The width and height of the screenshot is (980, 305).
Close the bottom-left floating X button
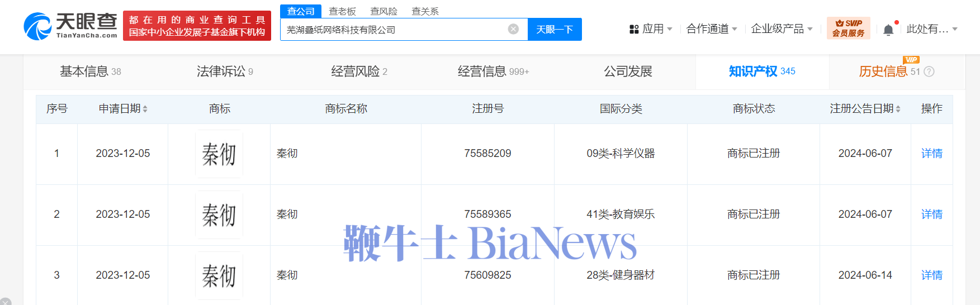(5, 302)
